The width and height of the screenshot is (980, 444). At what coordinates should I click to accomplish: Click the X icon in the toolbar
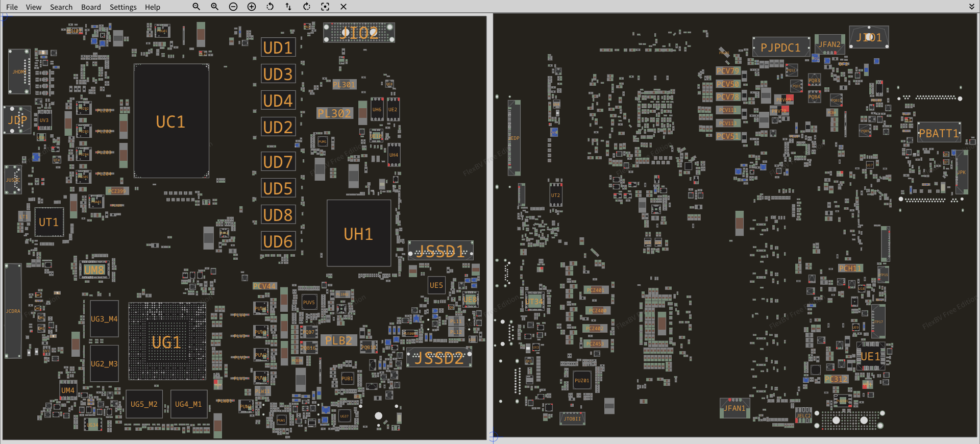(344, 7)
